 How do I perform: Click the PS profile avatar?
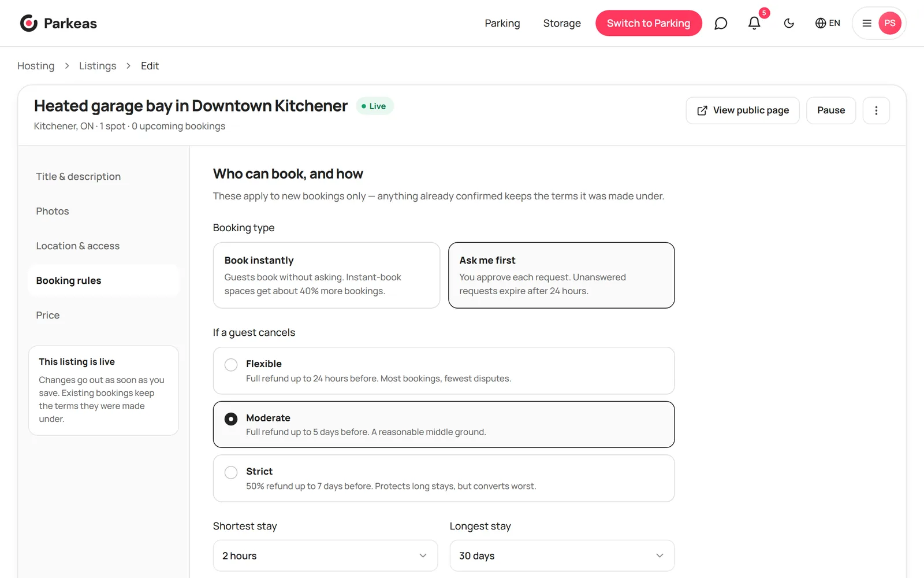point(889,23)
